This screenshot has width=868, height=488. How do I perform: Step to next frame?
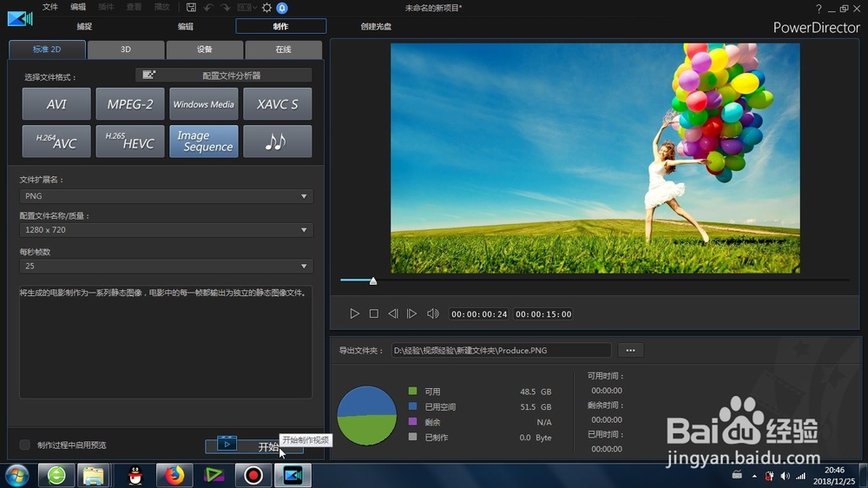[411, 313]
